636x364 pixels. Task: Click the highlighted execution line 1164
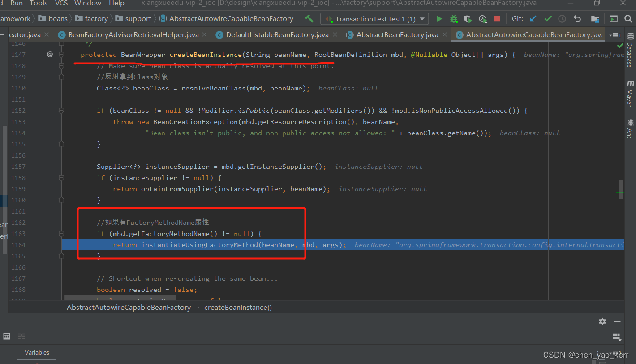pyautogui.click(x=343, y=245)
